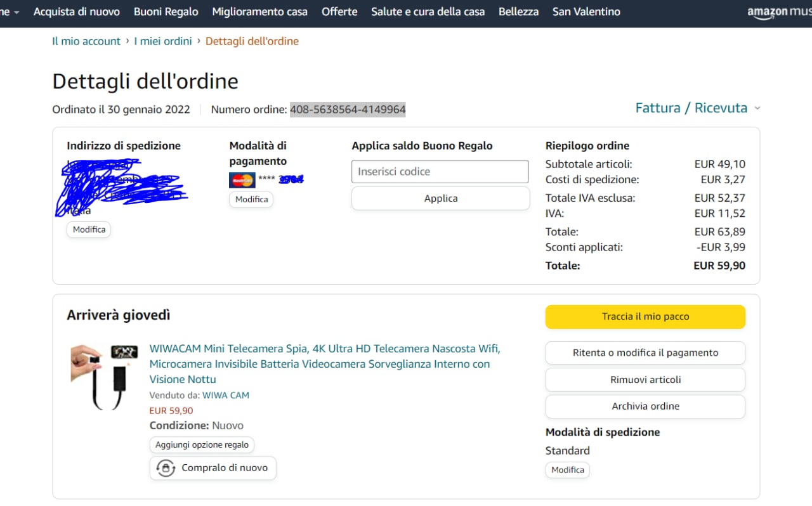This screenshot has height=506, width=812.
Task: Click Ritenta o modifica il pagamento
Action: point(645,353)
